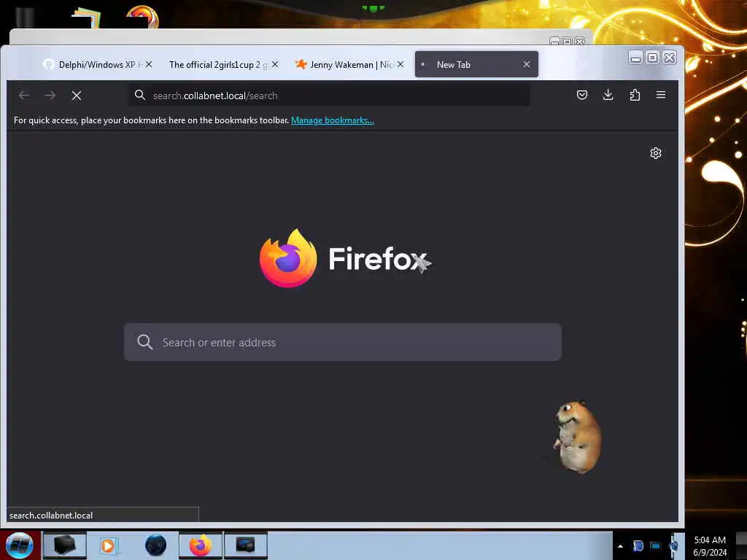This screenshot has height=560, width=747.
Task: Click the volume system tray icon
Action: tap(673, 545)
